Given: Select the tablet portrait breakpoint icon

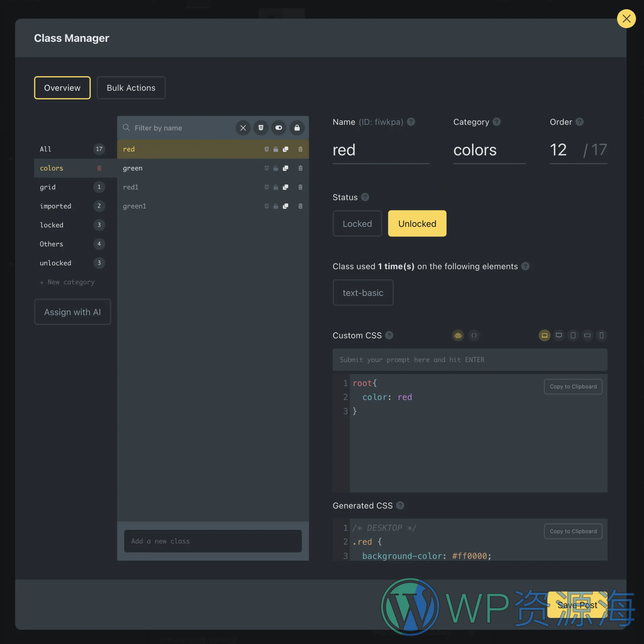Looking at the screenshot, I should 573,335.
